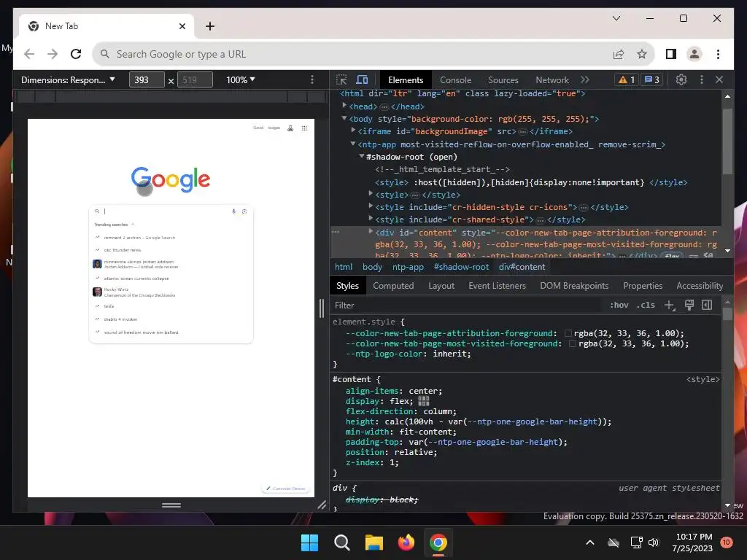Click the attribution-foreground color swatch
747x560 pixels.
[568, 333]
